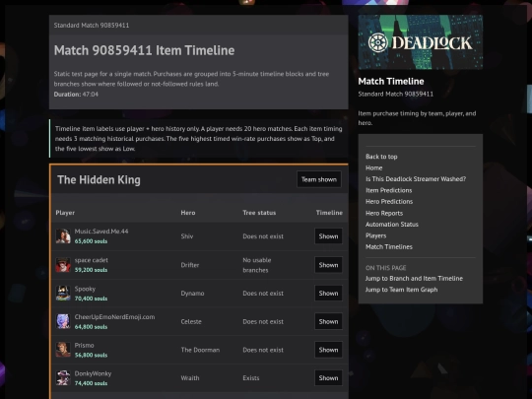
Task: Click Duration: 47:04 text
Action: pyautogui.click(x=76, y=95)
